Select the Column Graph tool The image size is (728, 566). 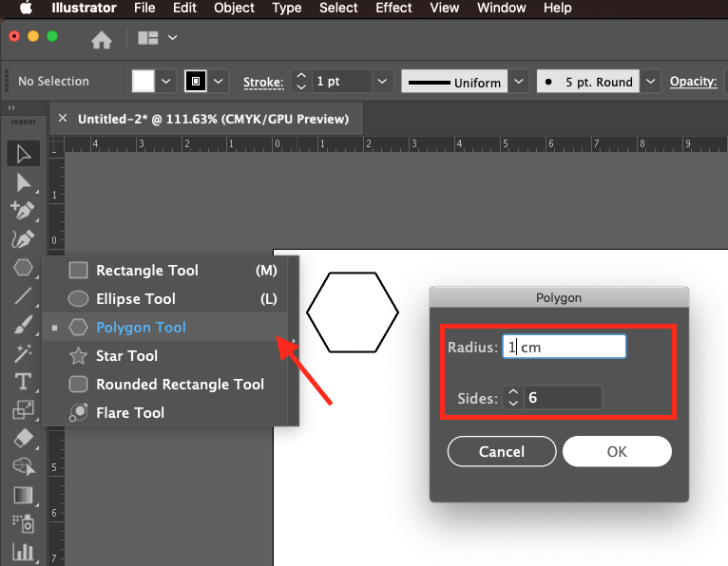tap(23, 552)
